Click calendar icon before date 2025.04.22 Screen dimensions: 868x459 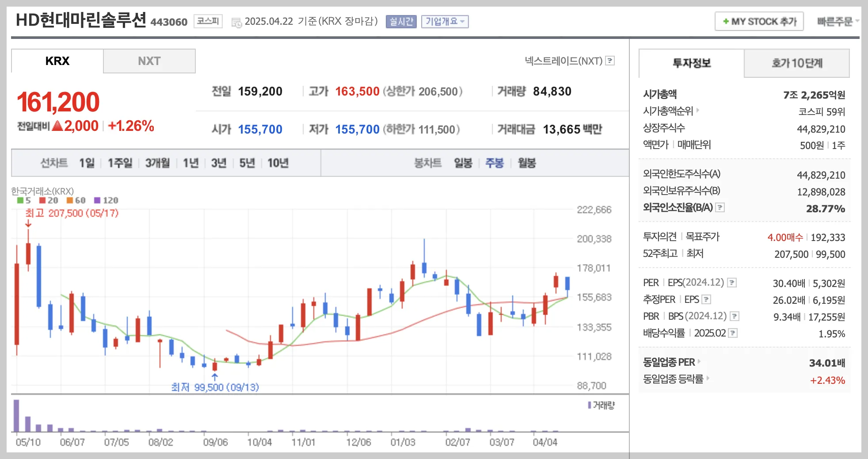coord(236,22)
